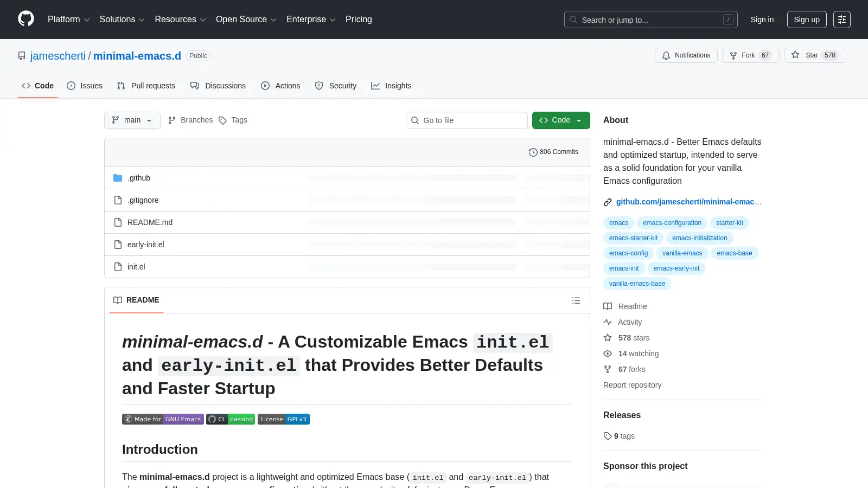
Task: Open the Releases heading link
Action: [x=622, y=415]
